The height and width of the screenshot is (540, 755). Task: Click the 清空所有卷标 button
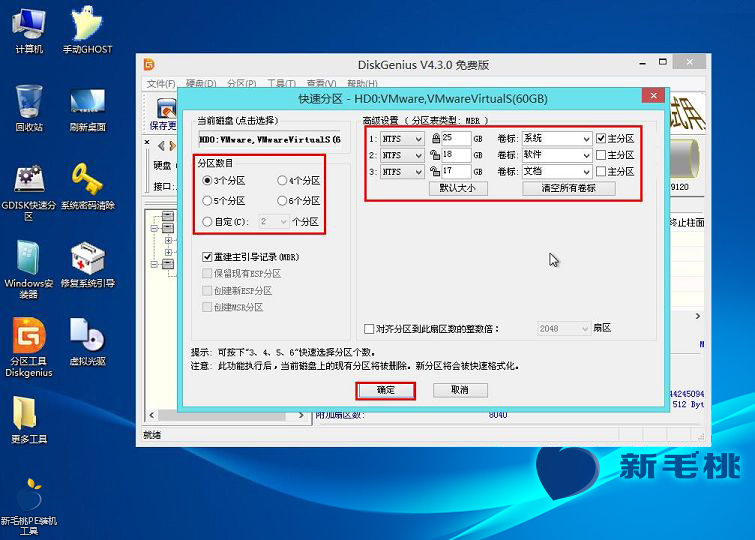point(569,188)
